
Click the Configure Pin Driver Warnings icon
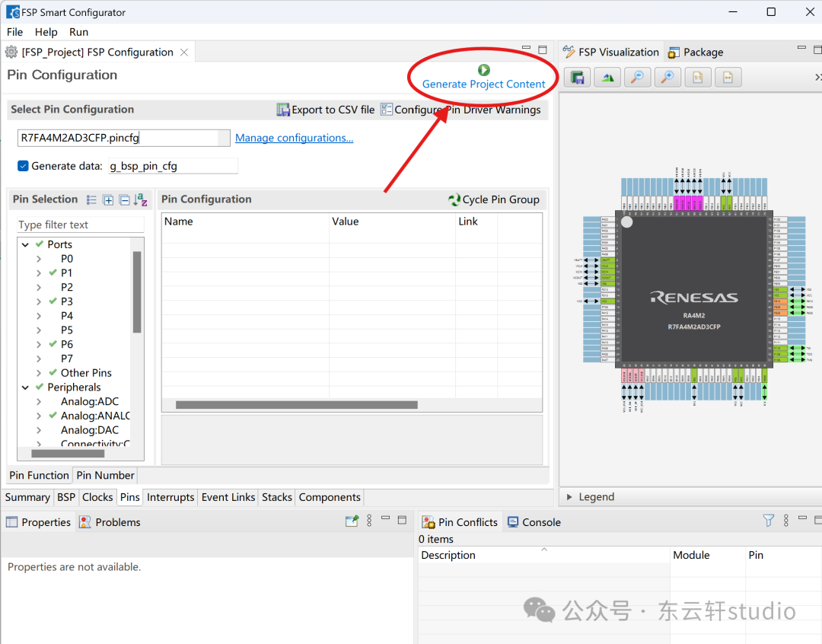(x=387, y=109)
